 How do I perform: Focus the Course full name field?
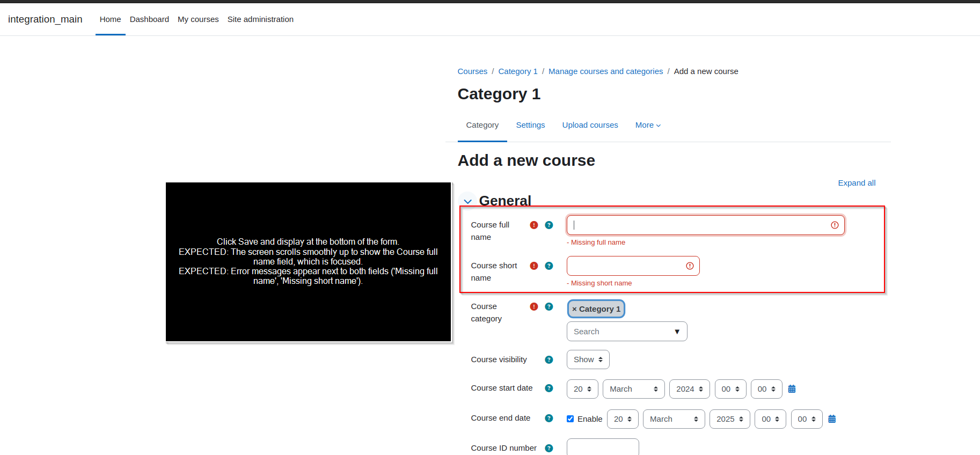[x=705, y=225]
